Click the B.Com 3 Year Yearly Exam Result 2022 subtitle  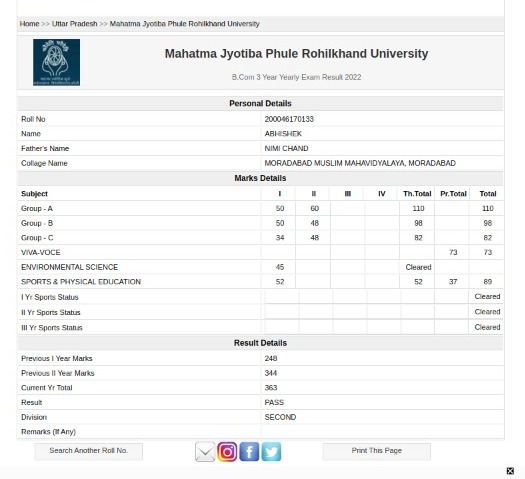(296, 77)
